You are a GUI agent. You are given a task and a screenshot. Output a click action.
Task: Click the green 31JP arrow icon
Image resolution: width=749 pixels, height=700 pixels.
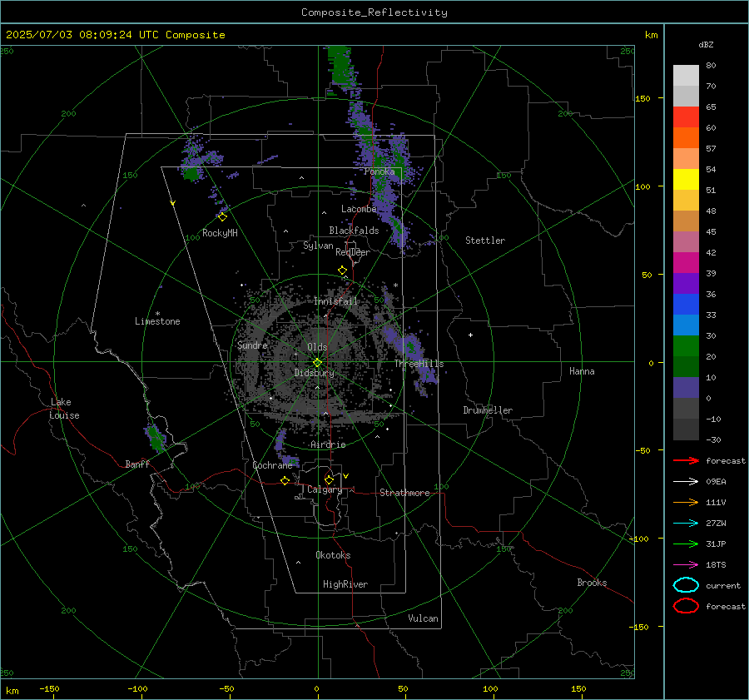(686, 544)
